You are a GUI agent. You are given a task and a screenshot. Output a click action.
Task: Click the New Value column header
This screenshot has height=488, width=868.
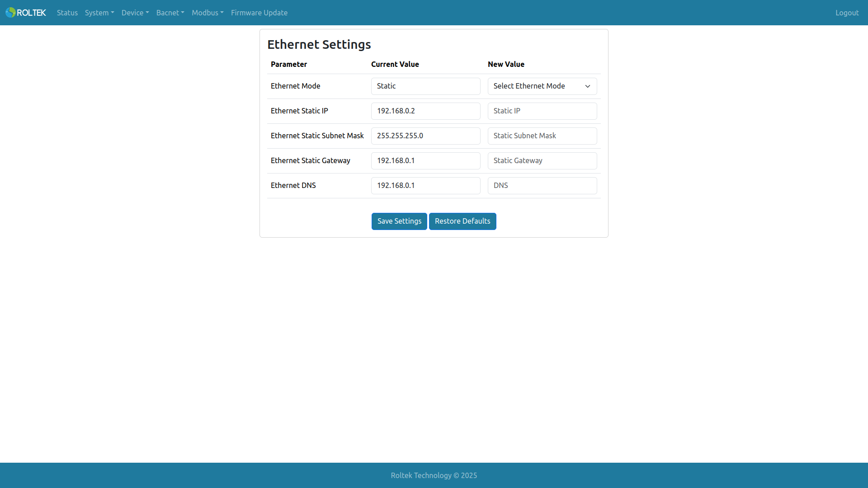(x=506, y=64)
